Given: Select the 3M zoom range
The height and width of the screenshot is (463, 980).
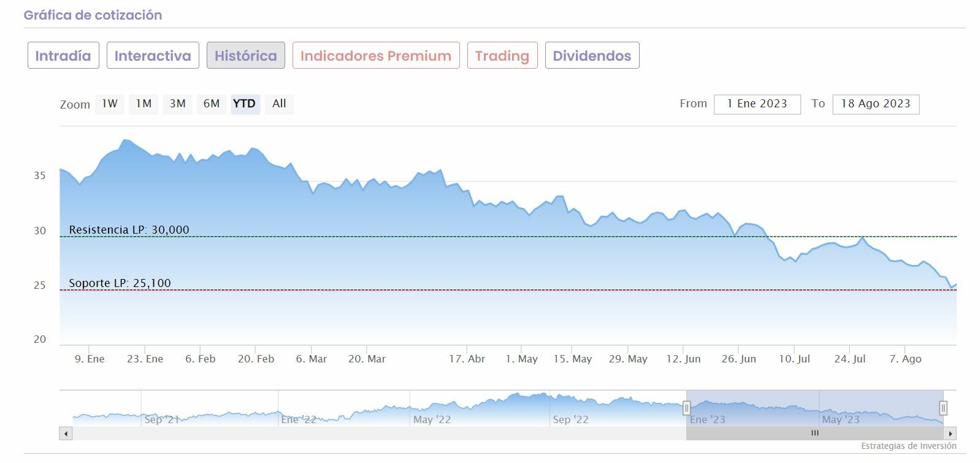Looking at the screenshot, I should pos(178,104).
